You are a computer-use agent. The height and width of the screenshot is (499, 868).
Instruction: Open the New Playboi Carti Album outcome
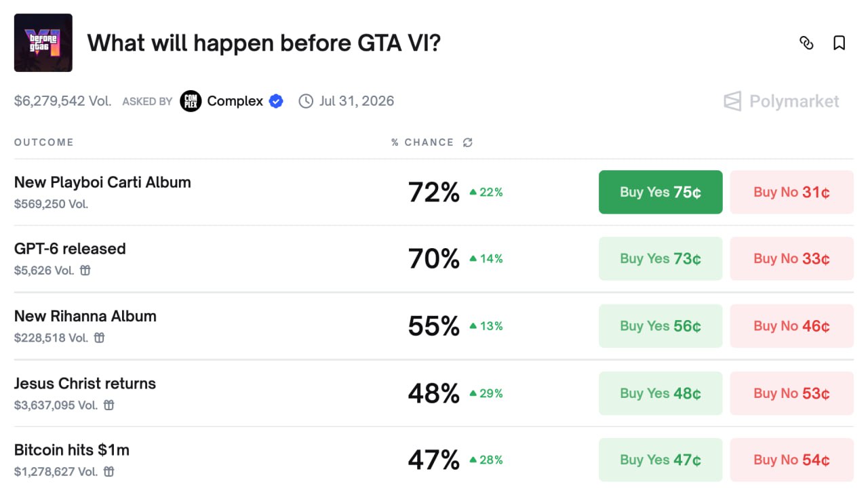[x=102, y=182]
